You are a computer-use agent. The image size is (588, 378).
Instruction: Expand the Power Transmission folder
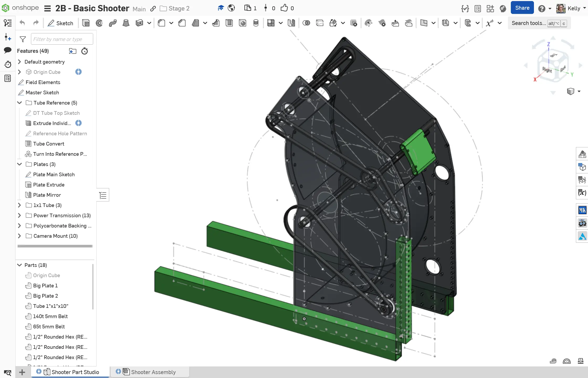tap(19, 215)
